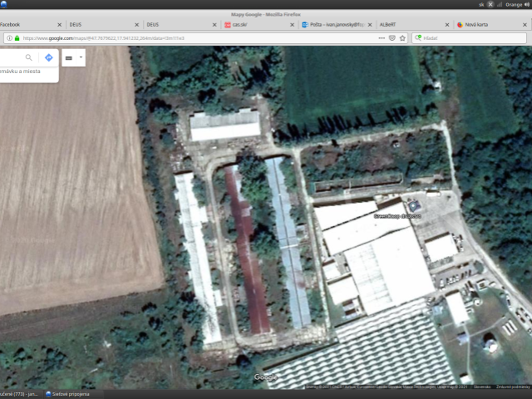Screen dimensions: 532x399
Task: Click the snímku a miesta search text
Action: pos(20,71)
